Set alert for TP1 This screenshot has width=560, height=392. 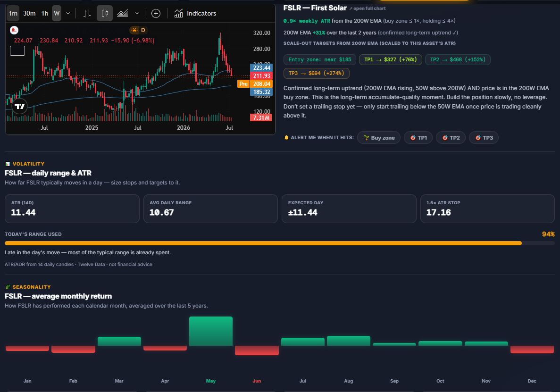418,138
